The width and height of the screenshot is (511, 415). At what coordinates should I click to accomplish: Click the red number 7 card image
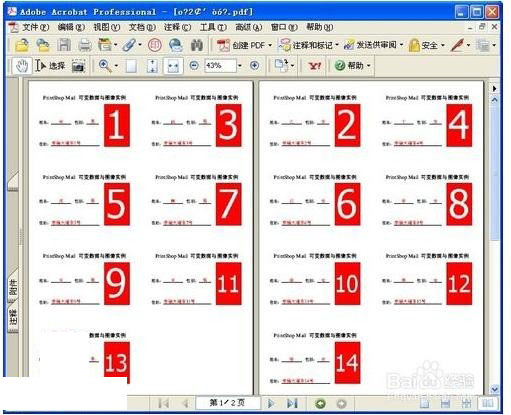(228, 204)
